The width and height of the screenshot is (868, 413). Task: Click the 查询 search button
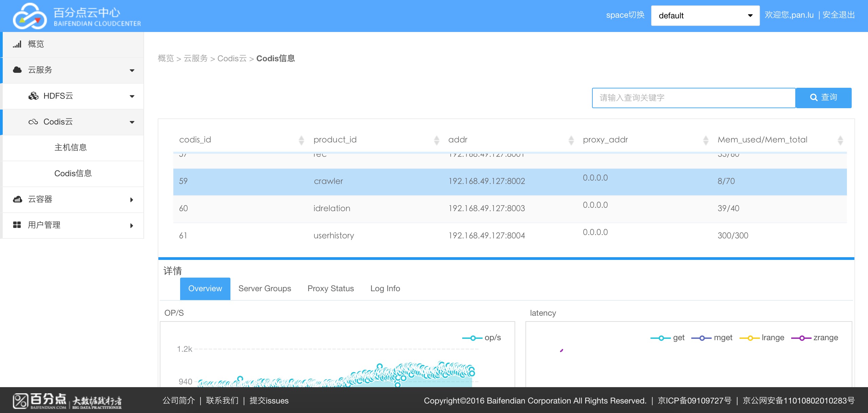coord(823,98)
